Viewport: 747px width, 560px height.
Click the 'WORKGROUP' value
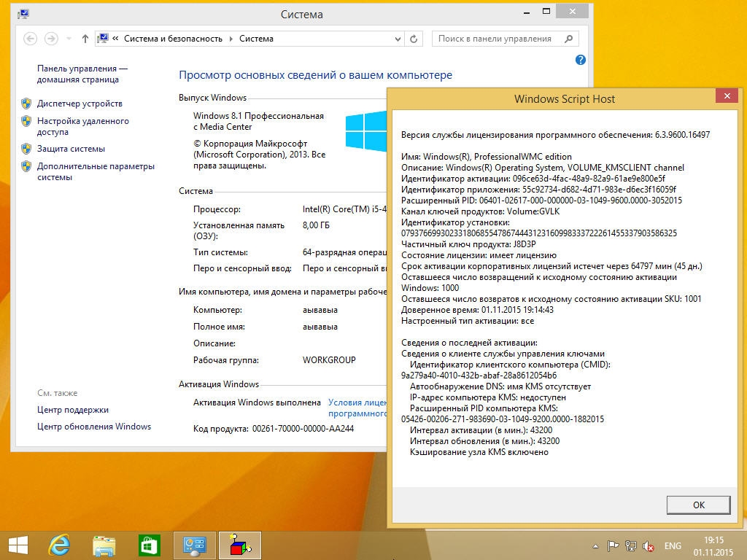tap(329, 360)
